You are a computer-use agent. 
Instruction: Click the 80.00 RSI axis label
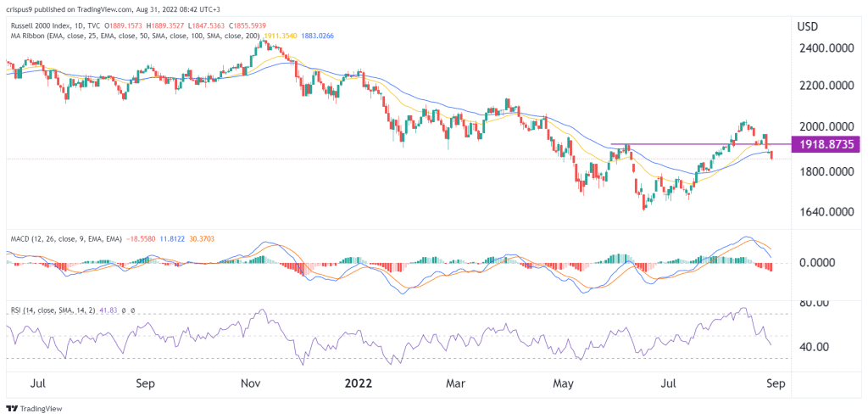(813, 303)
